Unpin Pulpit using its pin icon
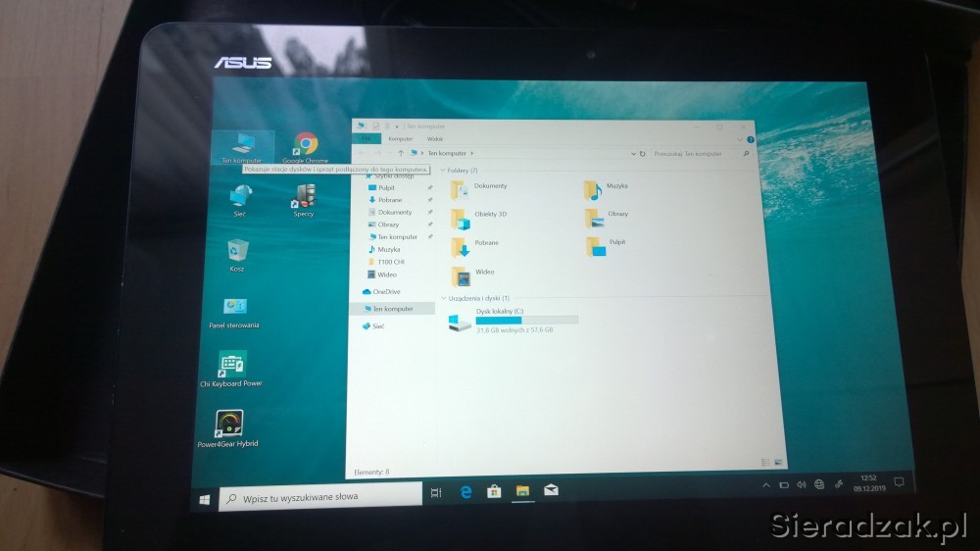980x551 pixels. click(430, 187)
